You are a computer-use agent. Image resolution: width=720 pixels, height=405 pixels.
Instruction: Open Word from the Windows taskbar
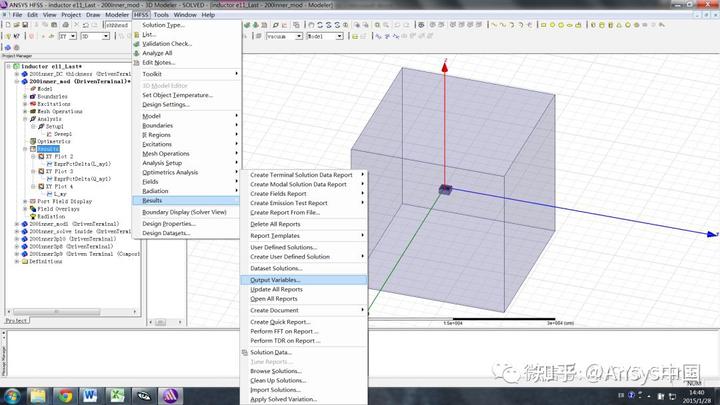[90, 396]
